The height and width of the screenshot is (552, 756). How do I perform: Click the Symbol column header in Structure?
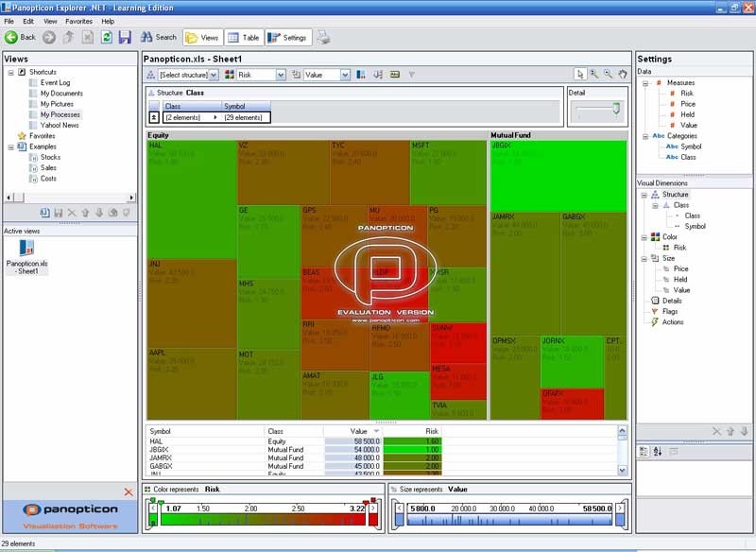pos(247,106)
